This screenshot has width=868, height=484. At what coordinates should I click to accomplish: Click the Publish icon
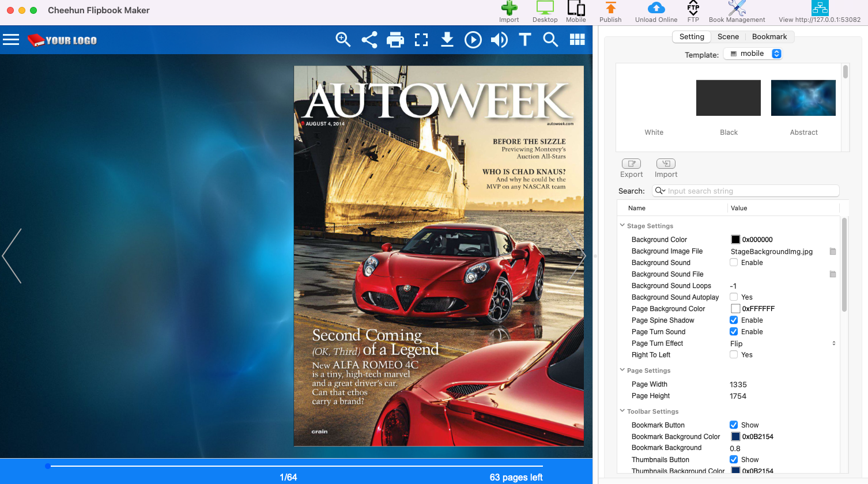[x=610, y=12]
